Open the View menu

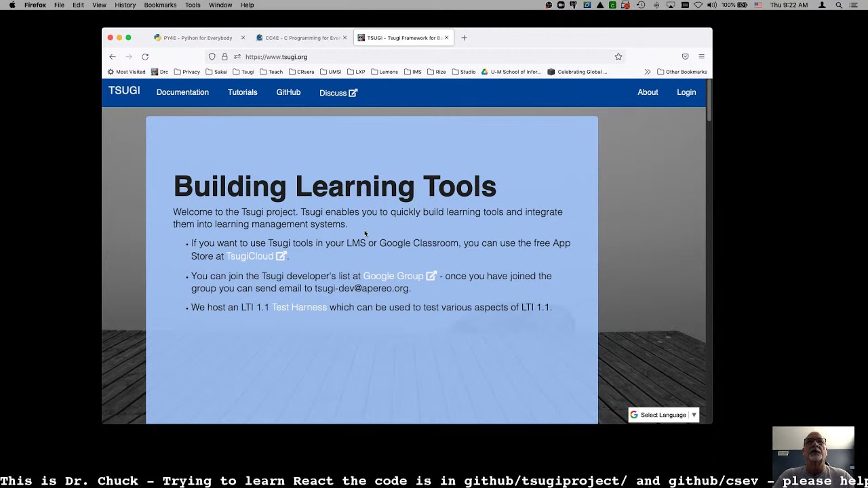pyautogui.click(x=99, y=5)
